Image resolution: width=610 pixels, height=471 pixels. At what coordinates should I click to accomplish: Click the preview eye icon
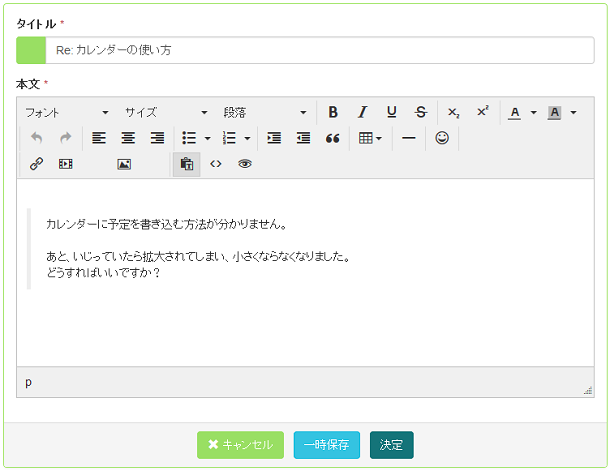click(x=245, y=164)
